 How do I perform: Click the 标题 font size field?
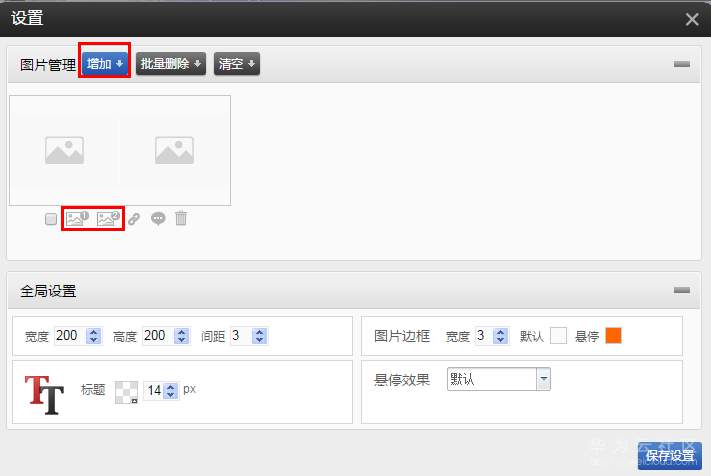click(x=154, y=390)
